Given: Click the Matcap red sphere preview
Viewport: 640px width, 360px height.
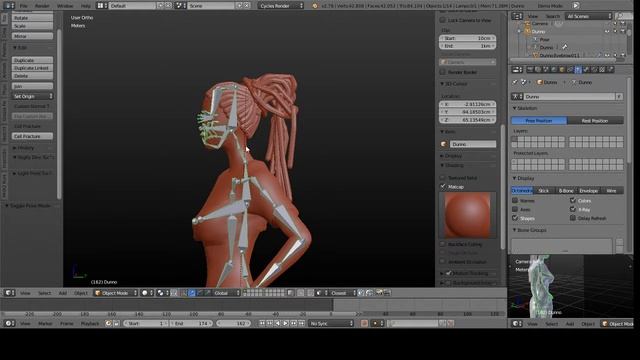Looking at the screenshot, I should (467, 215).
